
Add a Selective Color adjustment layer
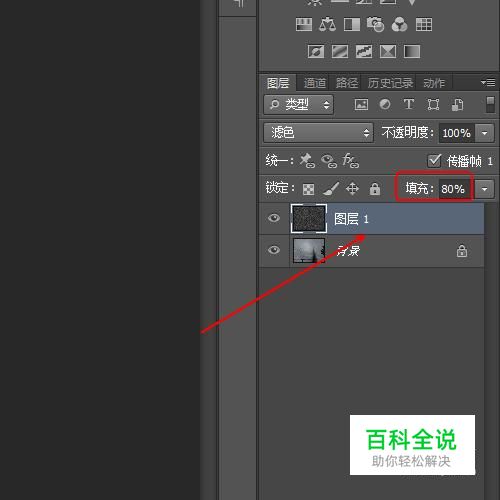click(x=388, y=52)
